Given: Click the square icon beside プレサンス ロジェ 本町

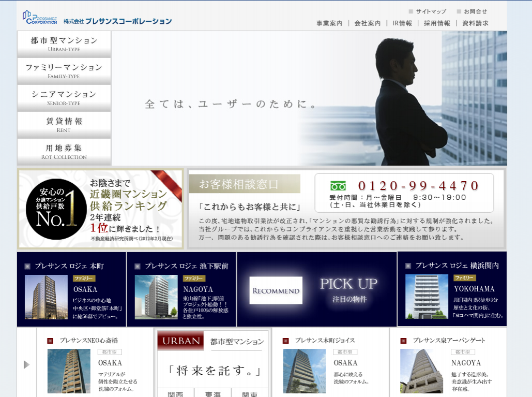Looking at the screenshot, I should pos(27,266).
